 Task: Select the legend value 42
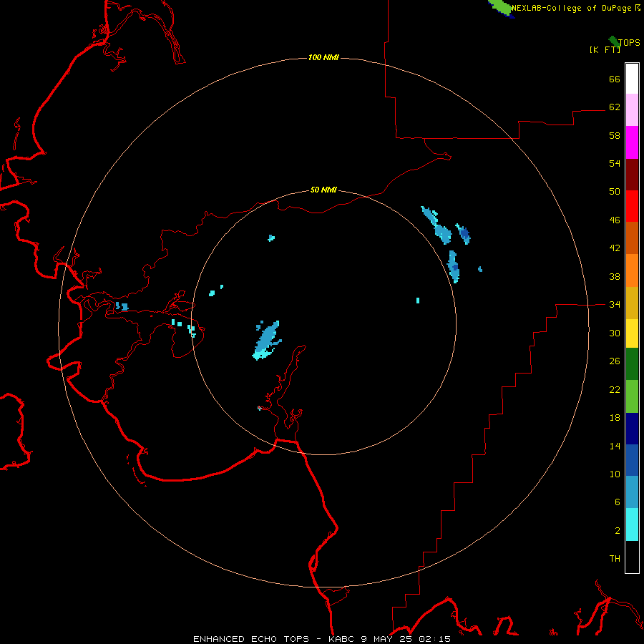[x=615, y=248]
